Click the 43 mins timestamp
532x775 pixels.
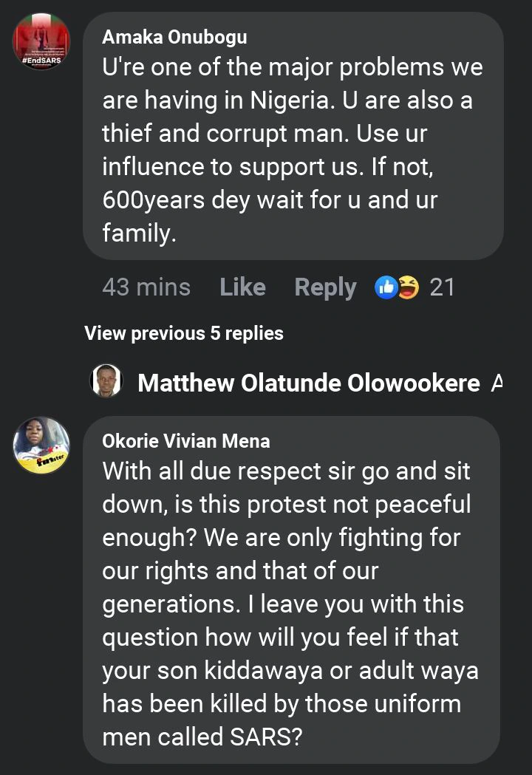tap(146, 287)
